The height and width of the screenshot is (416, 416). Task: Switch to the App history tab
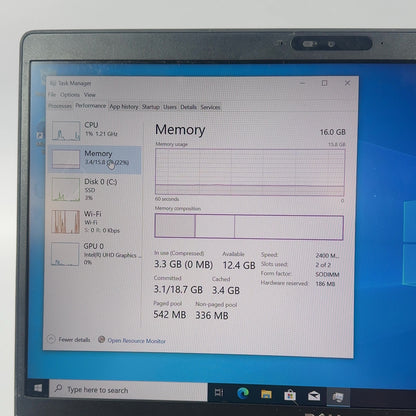tap(124, 107)
